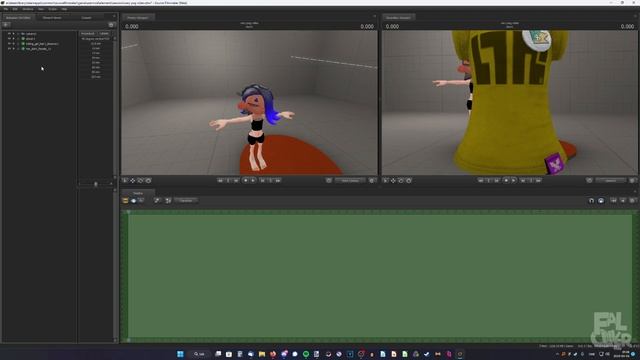Switch to the Motion Editor mode

coord(133,200)
